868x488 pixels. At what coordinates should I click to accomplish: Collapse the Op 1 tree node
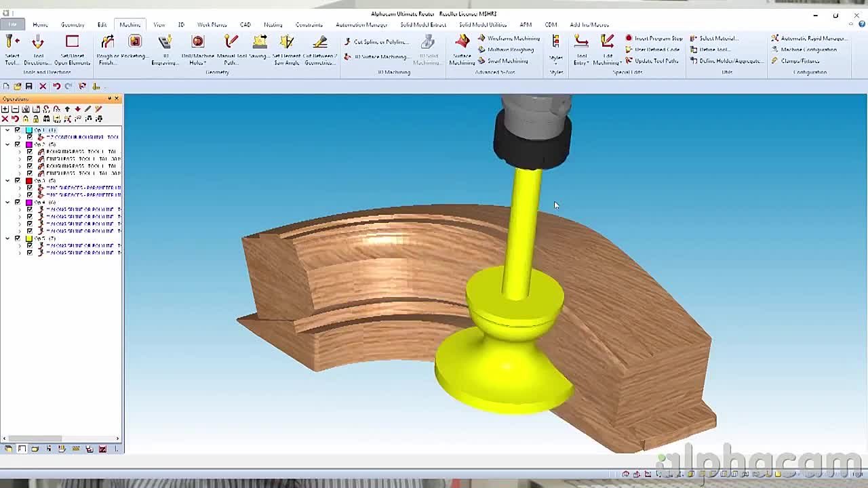pos(7,129)
